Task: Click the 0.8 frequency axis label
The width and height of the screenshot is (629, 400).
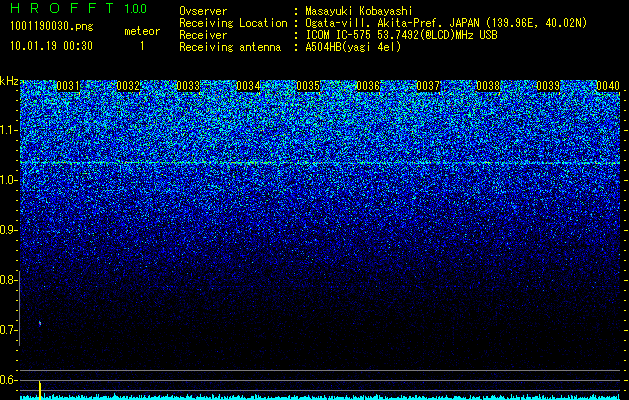Action: [8, 280]
